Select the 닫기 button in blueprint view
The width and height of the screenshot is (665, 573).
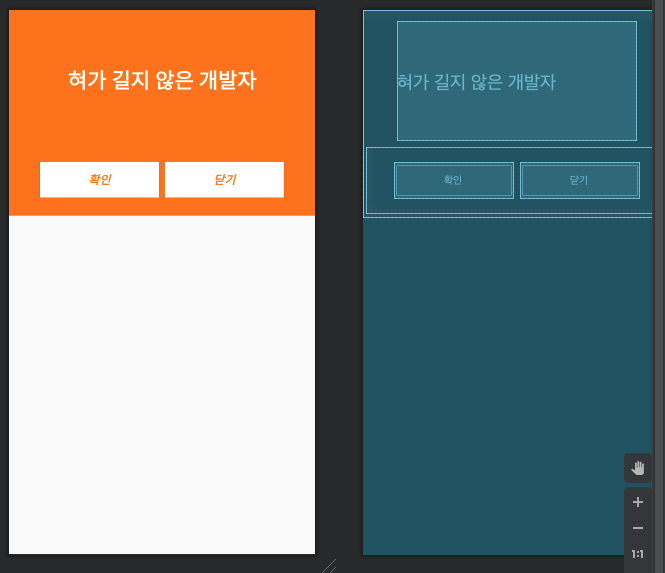point(580,180)
